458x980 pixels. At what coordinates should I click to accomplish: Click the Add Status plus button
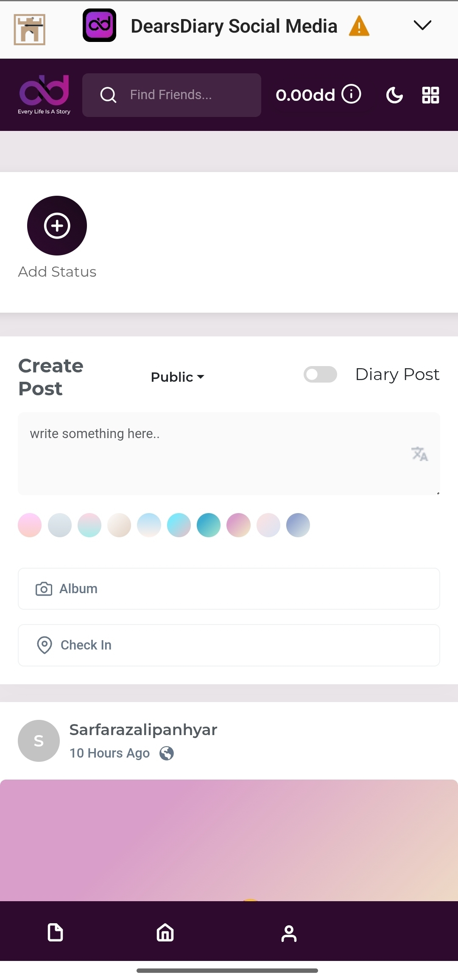pos(57,225)
